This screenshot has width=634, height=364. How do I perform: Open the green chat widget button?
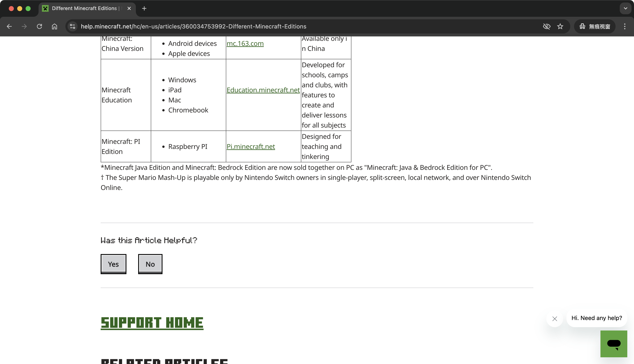(x=613, y=344)
